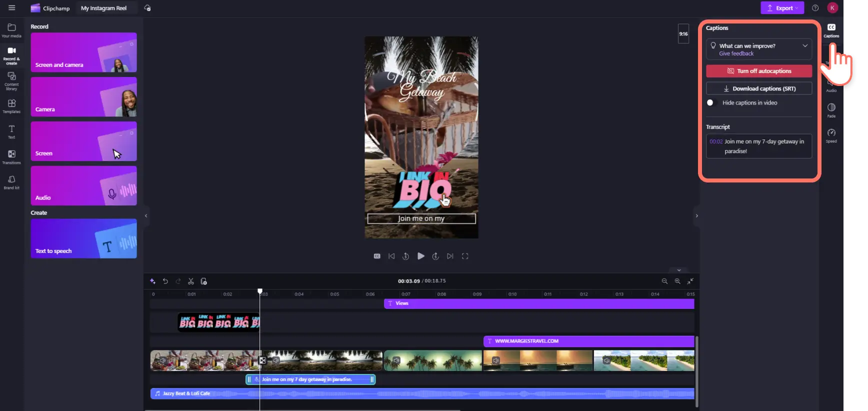This screenshot has width=868, height=411.
Task: Click Download captions (SRT) button
Action: [x=758, y=88]
